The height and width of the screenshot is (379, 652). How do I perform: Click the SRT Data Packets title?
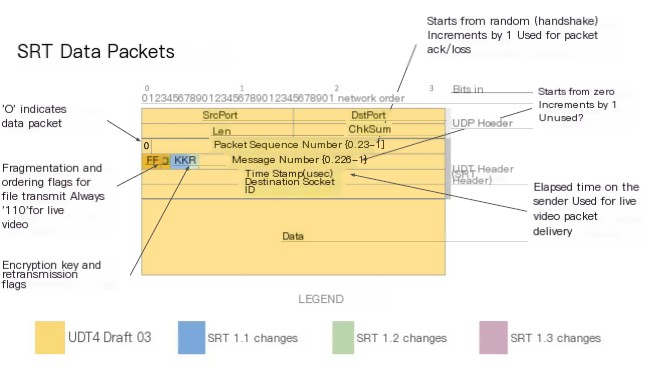click(x=96, y=52)
